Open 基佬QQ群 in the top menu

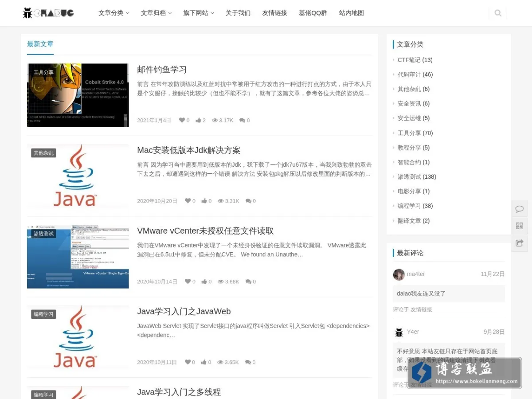[313, 13]
